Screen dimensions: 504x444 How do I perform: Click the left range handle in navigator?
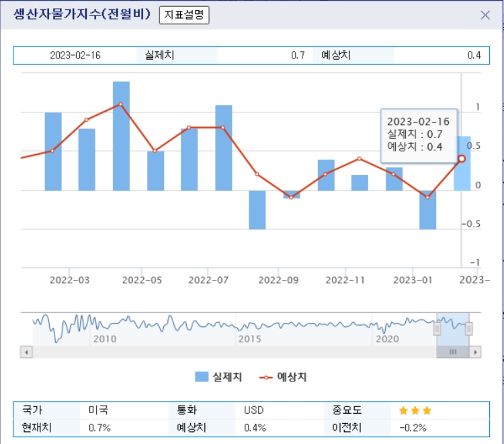pos(437,329)
